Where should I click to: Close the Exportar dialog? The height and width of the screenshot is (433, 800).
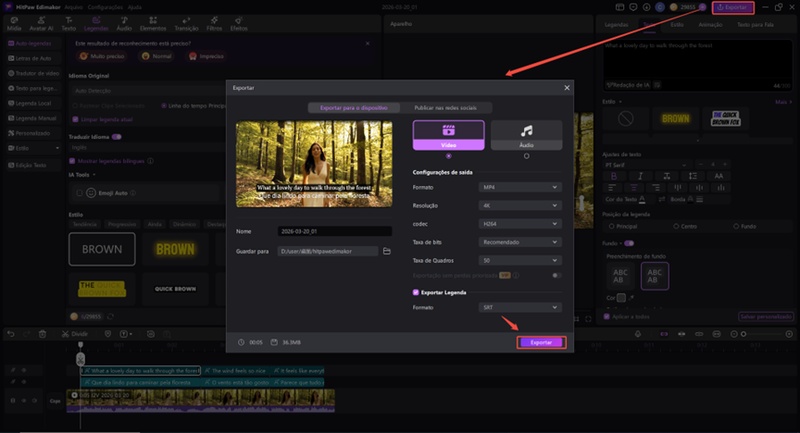(x=567, y=88)
